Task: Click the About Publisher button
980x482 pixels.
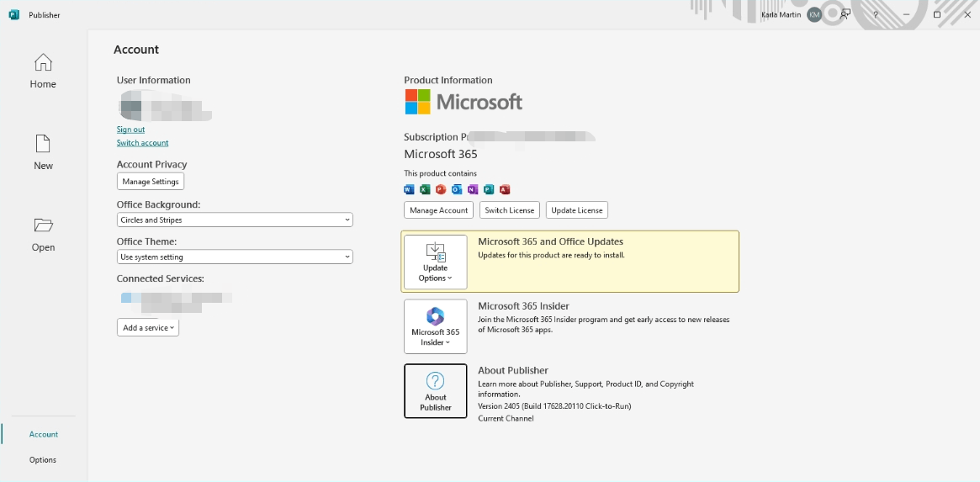Action: (436, 390)
